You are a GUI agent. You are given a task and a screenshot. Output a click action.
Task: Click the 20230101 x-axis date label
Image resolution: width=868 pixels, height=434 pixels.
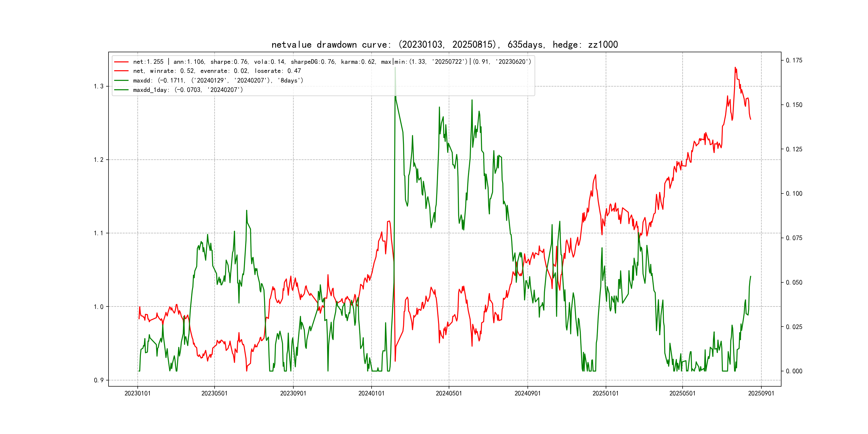(x=137, y=394)
